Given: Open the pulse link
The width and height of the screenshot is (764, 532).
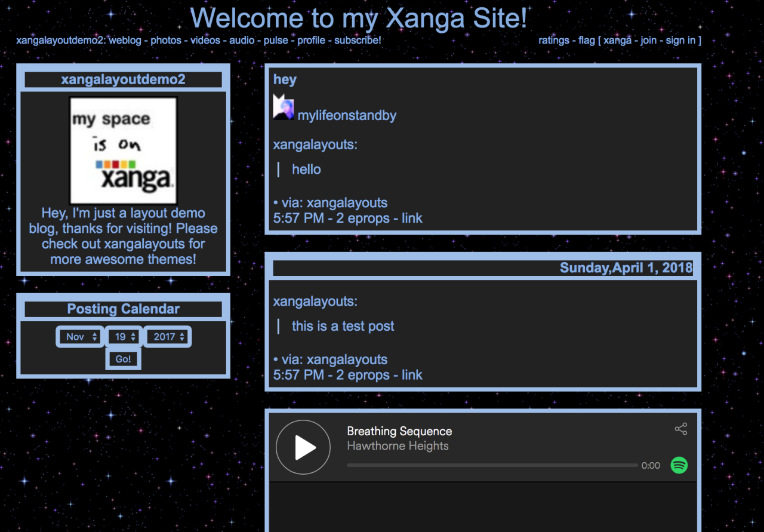Looking at the screenshot, I should pos(276,41).
